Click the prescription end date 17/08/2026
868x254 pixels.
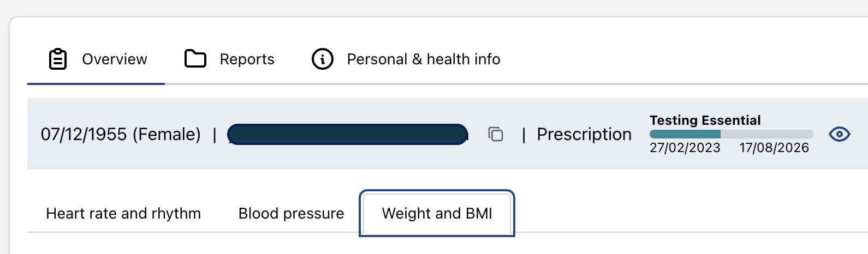click(774, 148)
